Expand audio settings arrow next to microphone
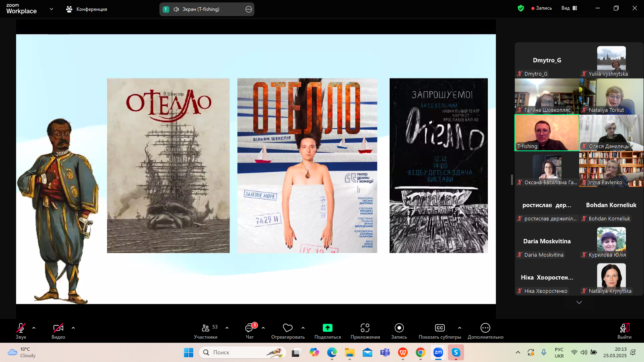The height and width of the screenshot is (362, 644). pos(34,328)
